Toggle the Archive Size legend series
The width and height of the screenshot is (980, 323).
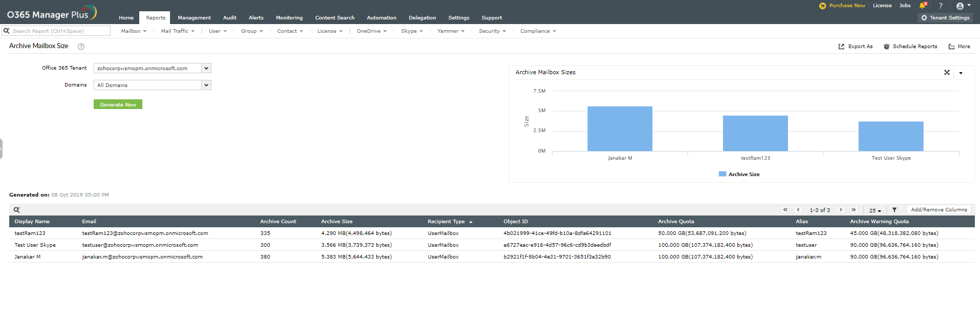[x=739, y=175]
